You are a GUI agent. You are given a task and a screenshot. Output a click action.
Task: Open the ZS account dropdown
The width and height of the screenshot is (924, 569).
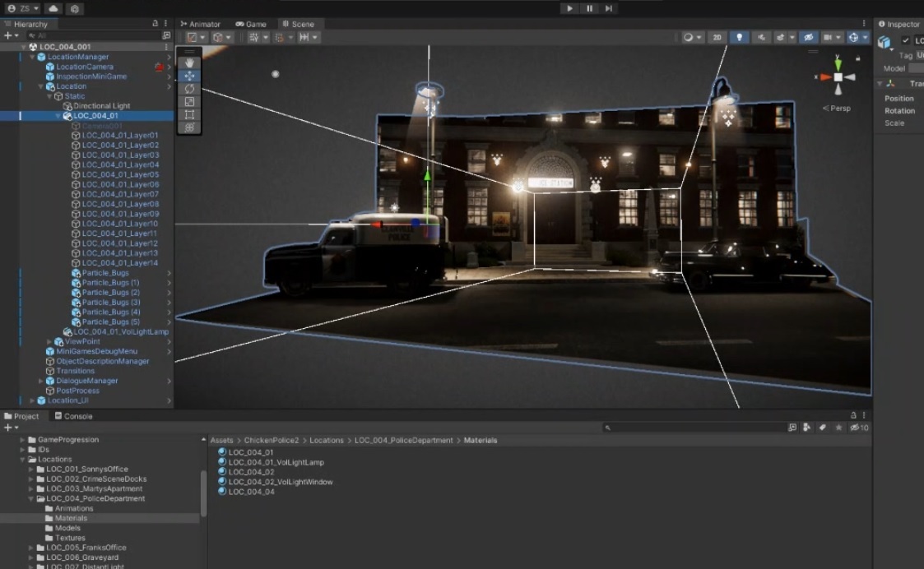pos(24,8)
